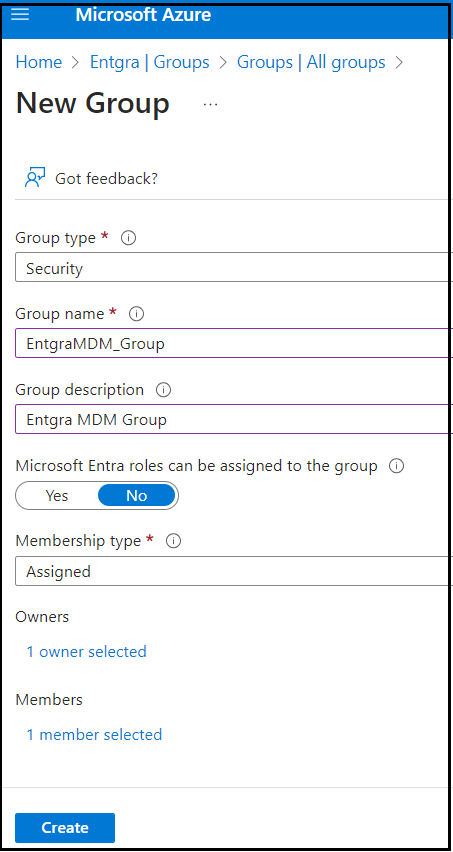Click the Owners label

tap(42, 617)
